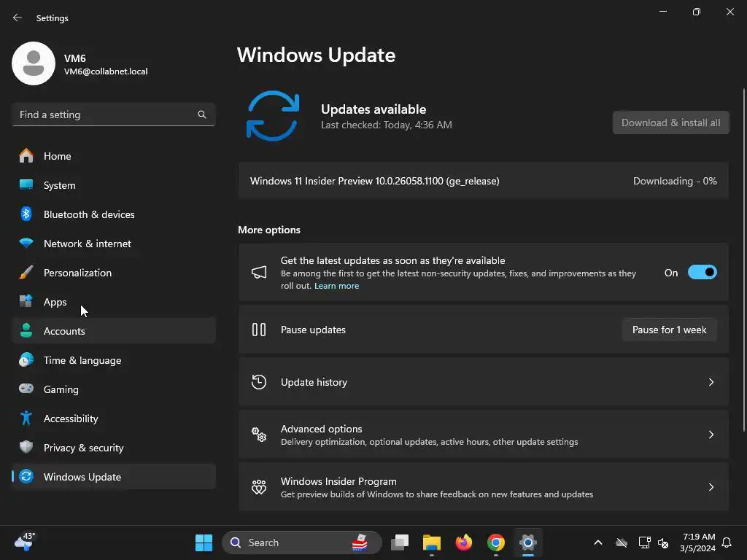Viewport: 747px width, 560px height.
Task: Navigate to Network & internet
Action: 115,244
